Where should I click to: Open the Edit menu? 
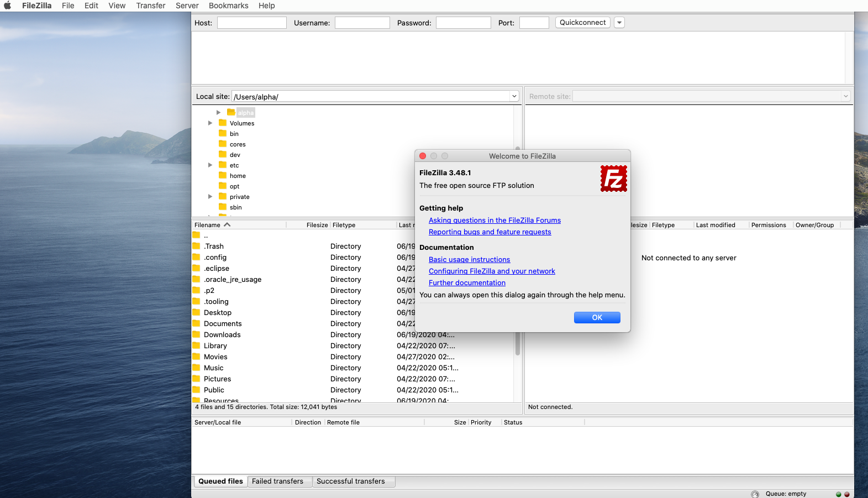coord(91,6)
